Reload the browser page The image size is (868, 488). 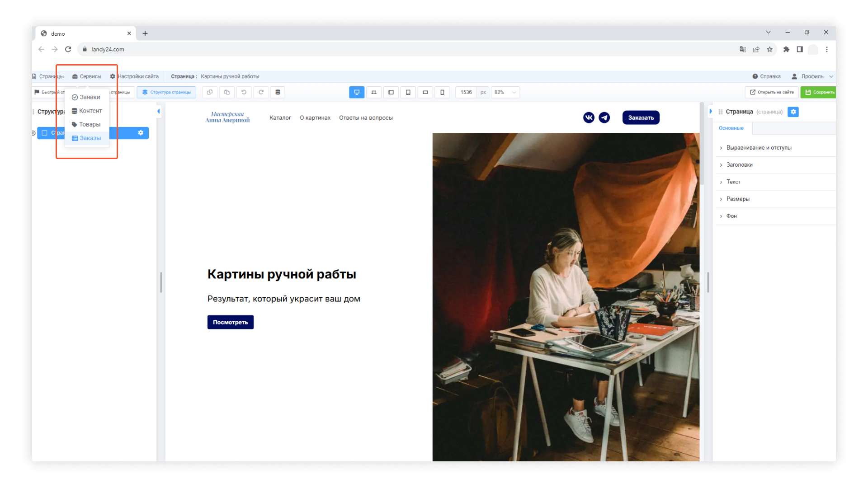click(68, 49)
